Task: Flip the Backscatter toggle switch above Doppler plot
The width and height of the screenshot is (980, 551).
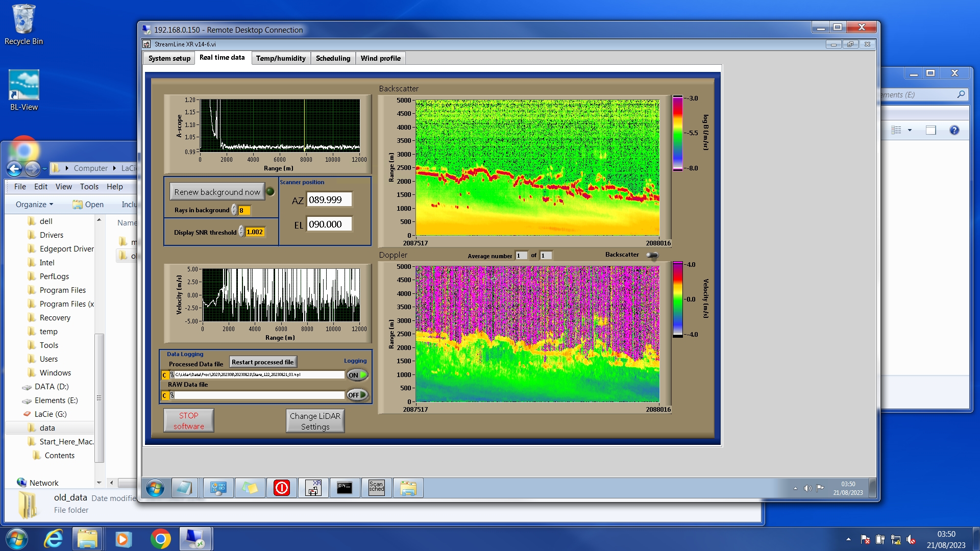Action: [652, 255]
